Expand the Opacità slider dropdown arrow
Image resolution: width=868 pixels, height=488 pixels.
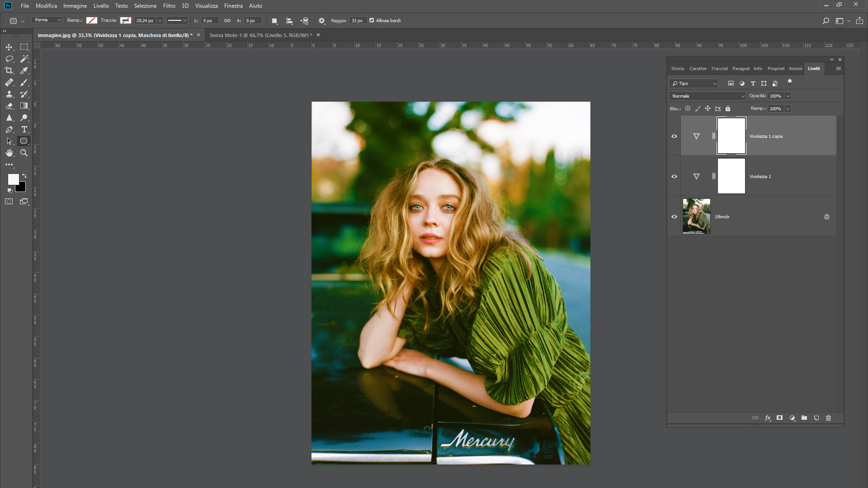[x=788, y=96]
